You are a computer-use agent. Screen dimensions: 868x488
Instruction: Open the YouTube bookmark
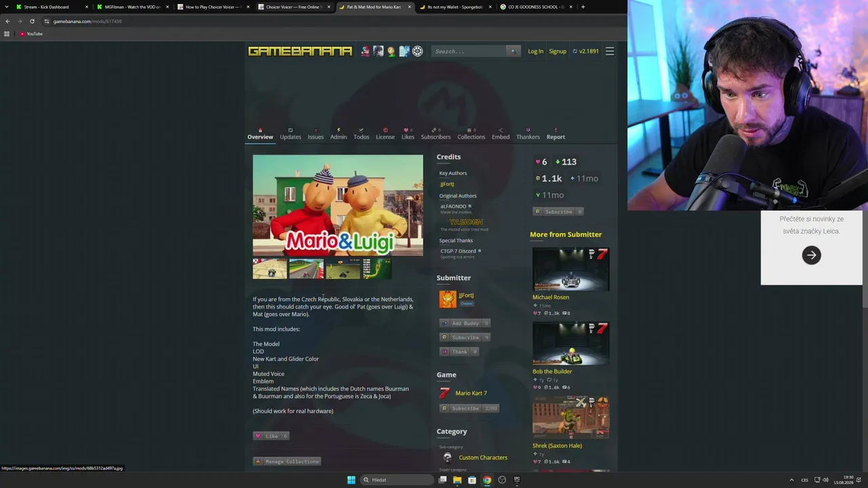(x=31, y=34)
